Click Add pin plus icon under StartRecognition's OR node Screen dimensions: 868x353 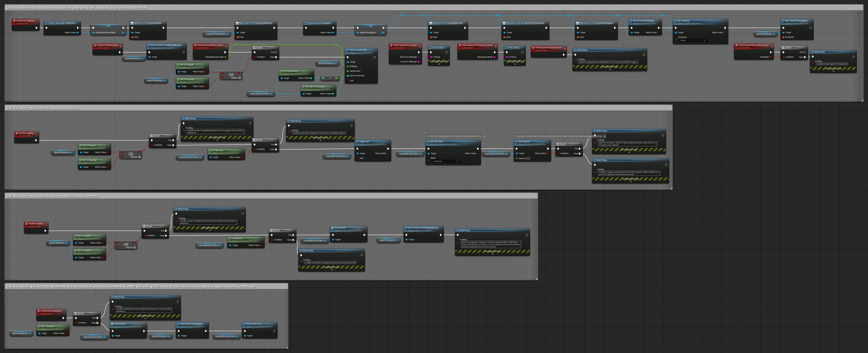(x=140, y=157)
